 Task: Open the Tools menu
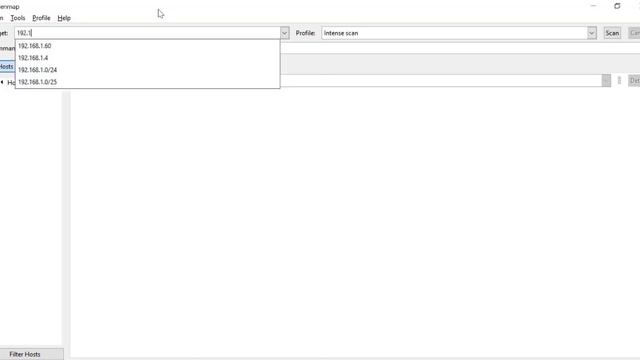(18, 18)
